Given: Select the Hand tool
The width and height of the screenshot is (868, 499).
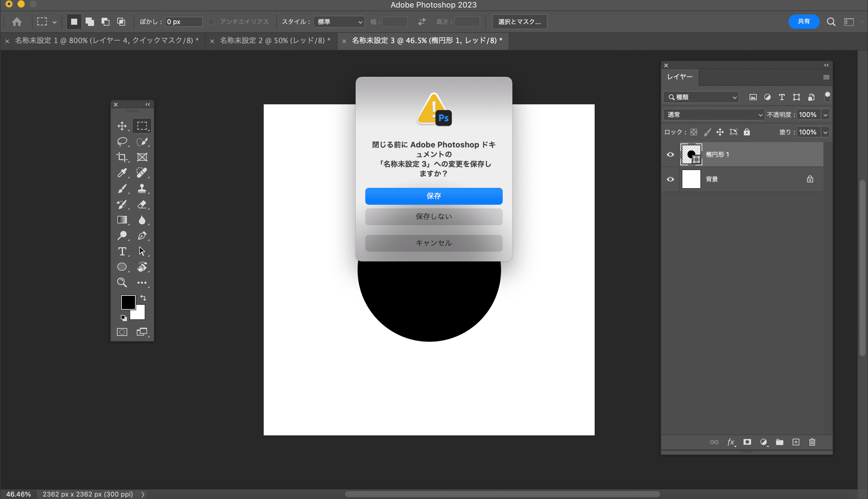Looking at the screenshot, I should click(x=142, y=267).
